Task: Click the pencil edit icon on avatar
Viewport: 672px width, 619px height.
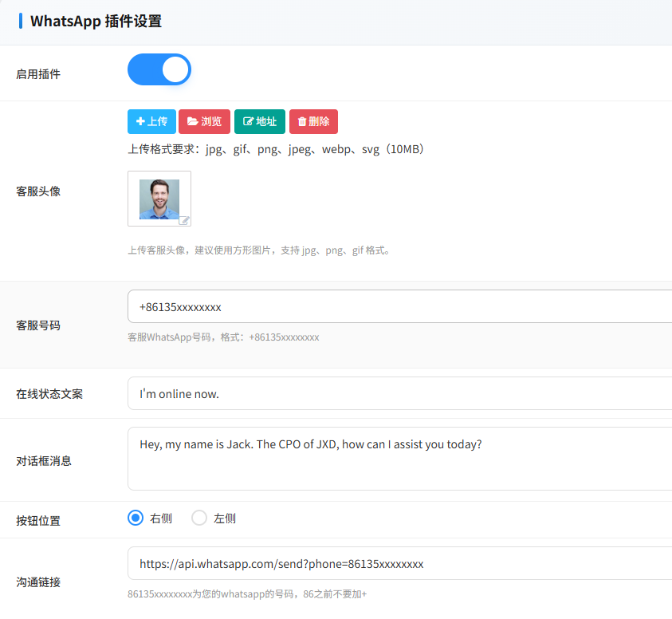Action: pos(184,220)
